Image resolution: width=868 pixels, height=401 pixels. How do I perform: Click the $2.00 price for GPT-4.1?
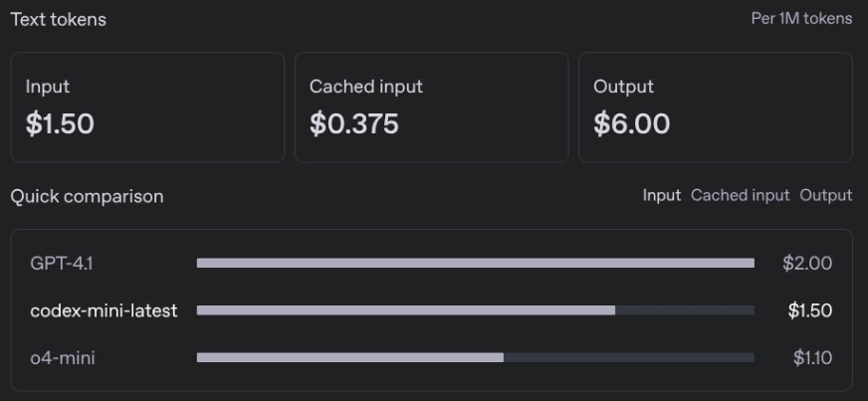(806, 264)
